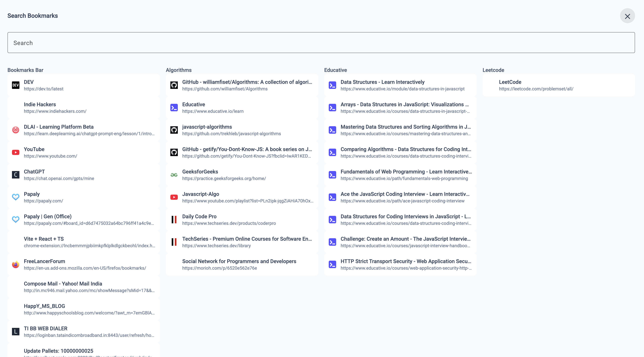The image size is (644, 357).
Task: Click icon beside Arrays - Data Structures
Action: (x=332, y=108)
